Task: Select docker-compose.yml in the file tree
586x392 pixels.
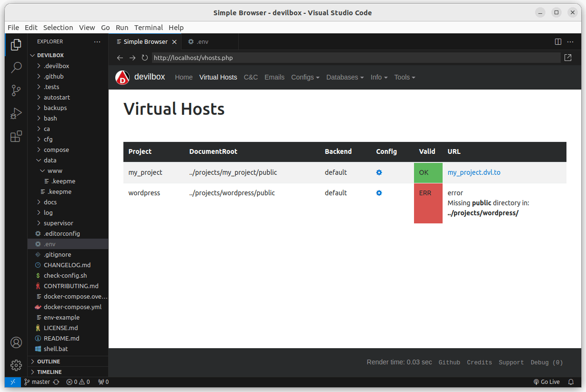Action: (x=72, y=307)
